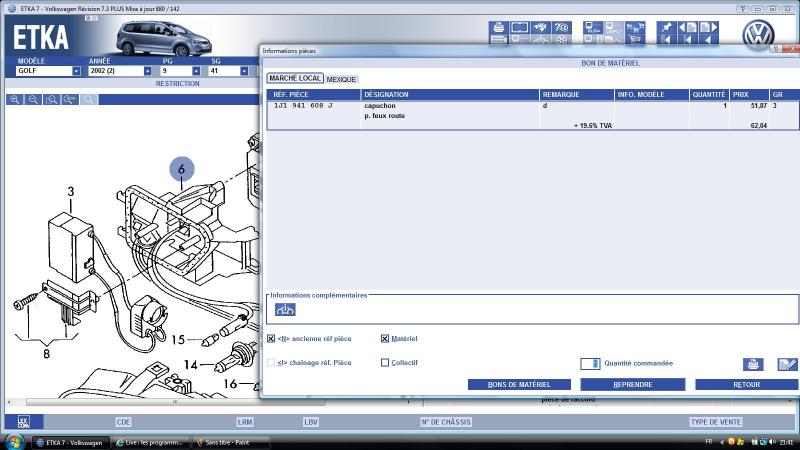Click the diagram's horizontal scrollbar

click(175, 403)
